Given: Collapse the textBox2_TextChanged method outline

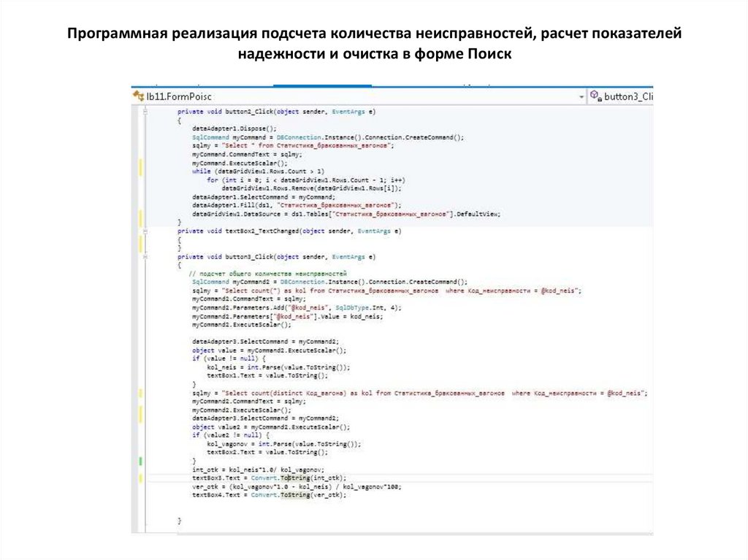Looking at the screenshot, I should (145, 231).
